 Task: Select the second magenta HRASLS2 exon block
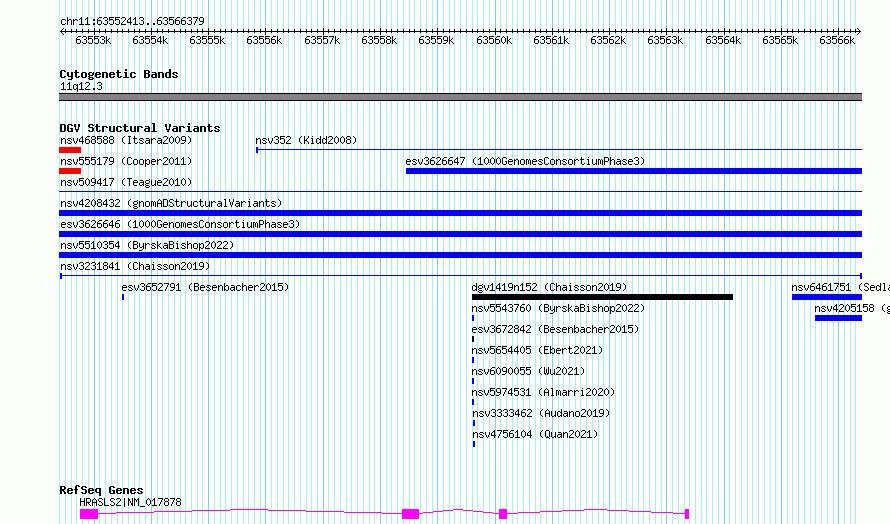coord(410,514)
